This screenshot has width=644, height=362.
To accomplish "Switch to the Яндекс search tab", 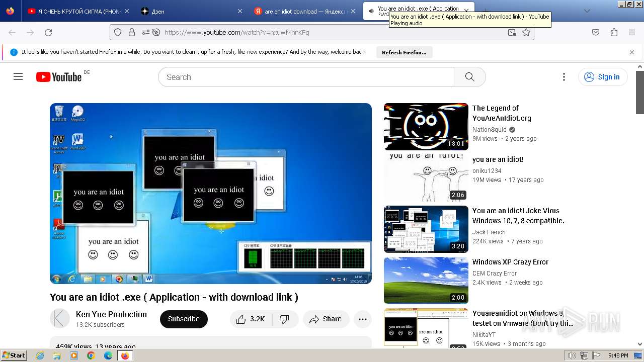I will tap(306, 11).
